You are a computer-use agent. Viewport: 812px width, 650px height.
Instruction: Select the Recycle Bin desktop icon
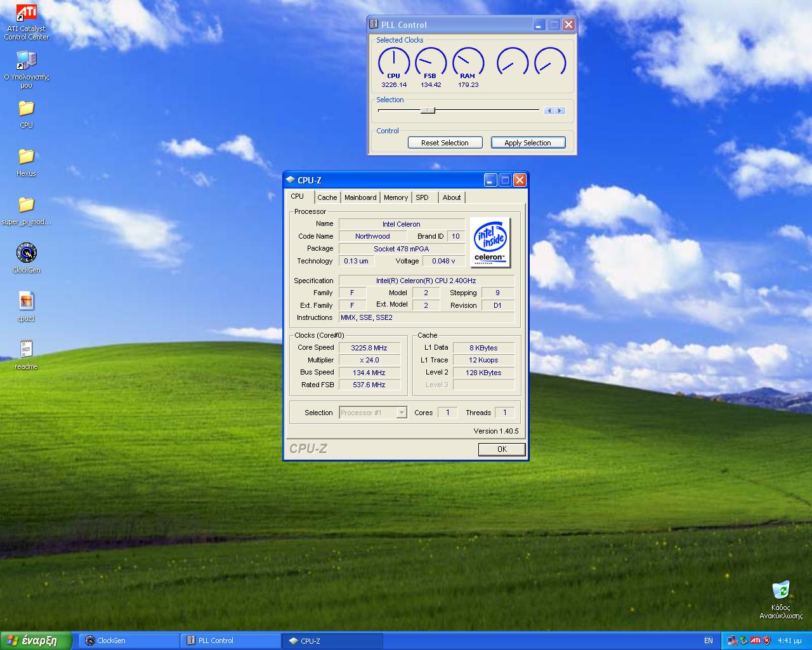click(x=781, y=599)
